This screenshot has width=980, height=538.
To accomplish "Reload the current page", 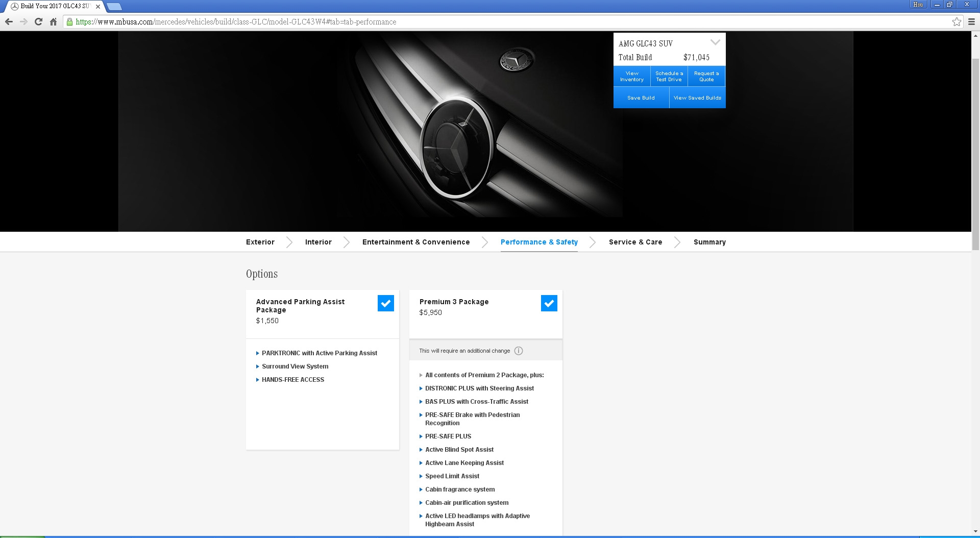I will pos(38,21).
